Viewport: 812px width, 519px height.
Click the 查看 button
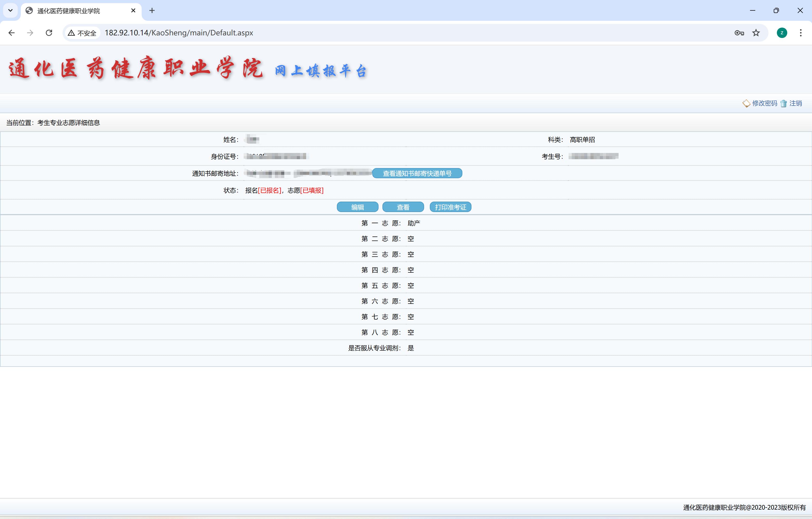coord(403,207)
